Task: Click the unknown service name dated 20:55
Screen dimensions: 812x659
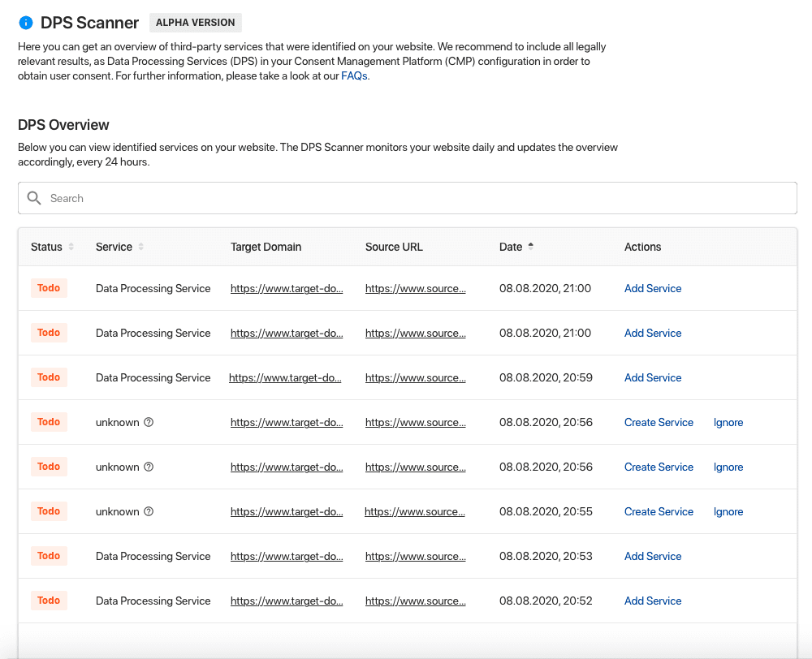Action: 117,511
